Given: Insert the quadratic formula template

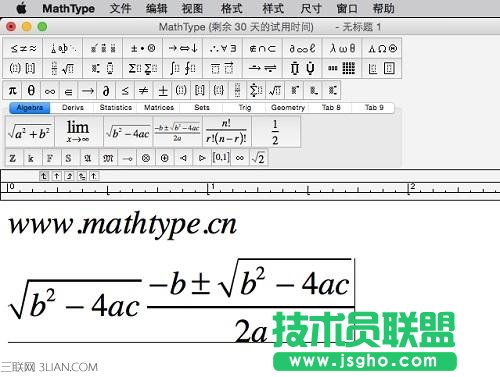Looking at the screenshot, I should click(x=177, y=132).
